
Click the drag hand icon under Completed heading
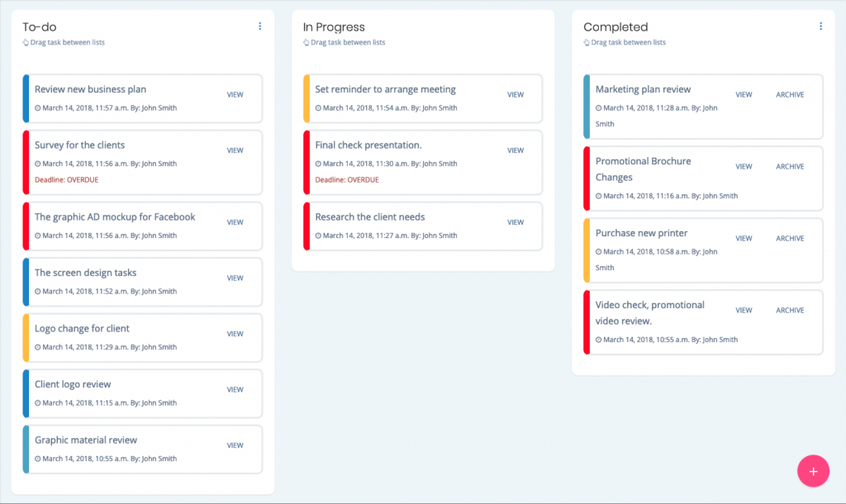coord(587,42)
